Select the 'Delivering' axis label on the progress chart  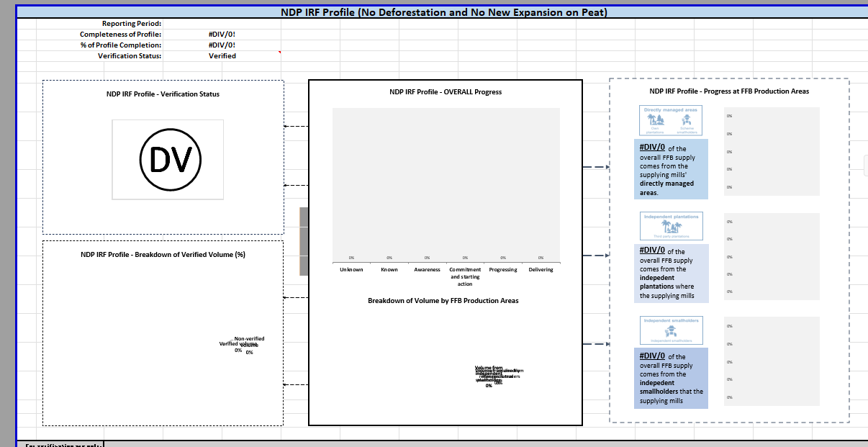pos(541,269)
